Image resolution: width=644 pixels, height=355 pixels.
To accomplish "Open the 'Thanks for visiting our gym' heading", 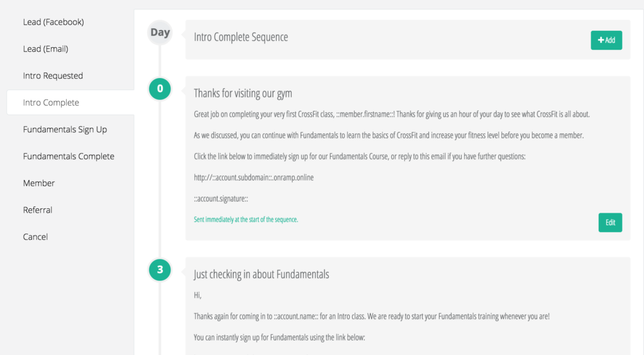I will point(243,93).
